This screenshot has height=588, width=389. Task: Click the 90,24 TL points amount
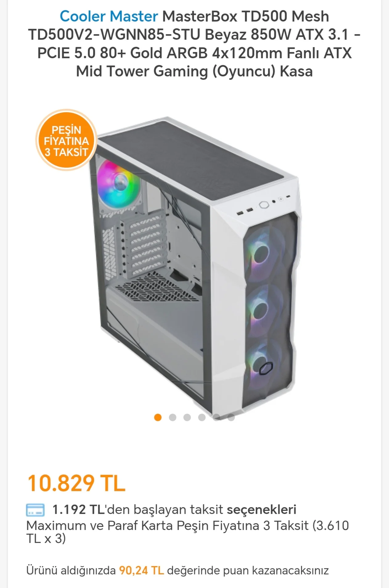click(141, 570)
